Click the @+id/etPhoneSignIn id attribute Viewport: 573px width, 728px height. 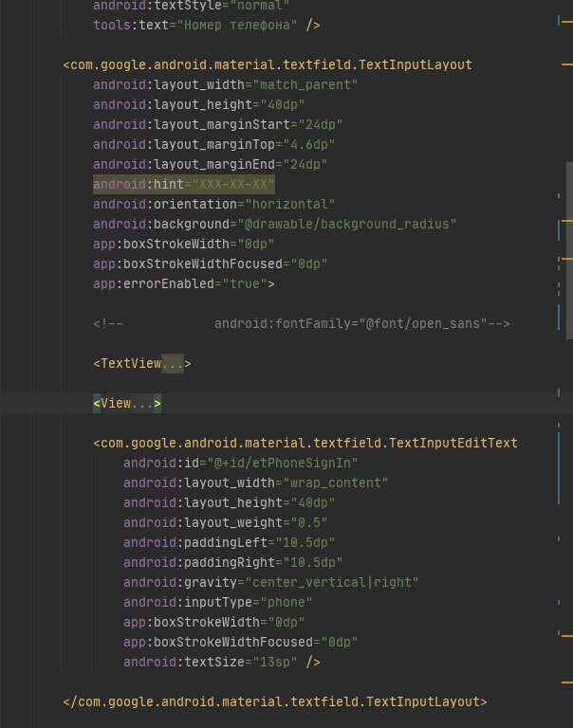click(x=240, y=464)
